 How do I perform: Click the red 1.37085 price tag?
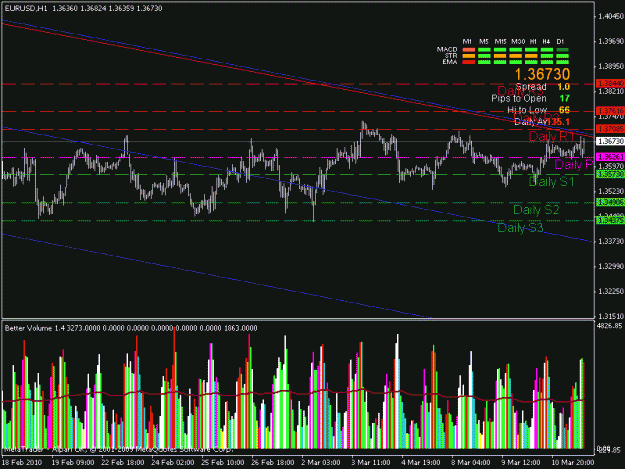click(x=610, y=129)
